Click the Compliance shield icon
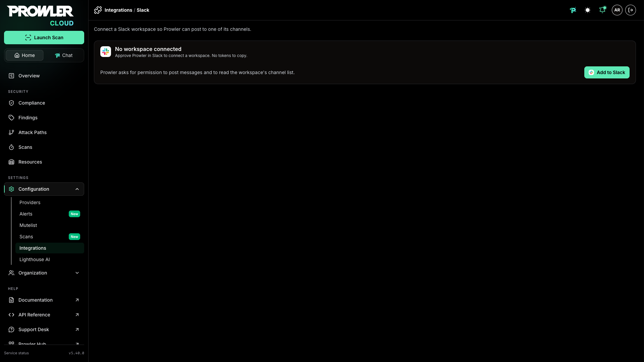644x362 pixels. pyautogui.click(x=11, y=103)
